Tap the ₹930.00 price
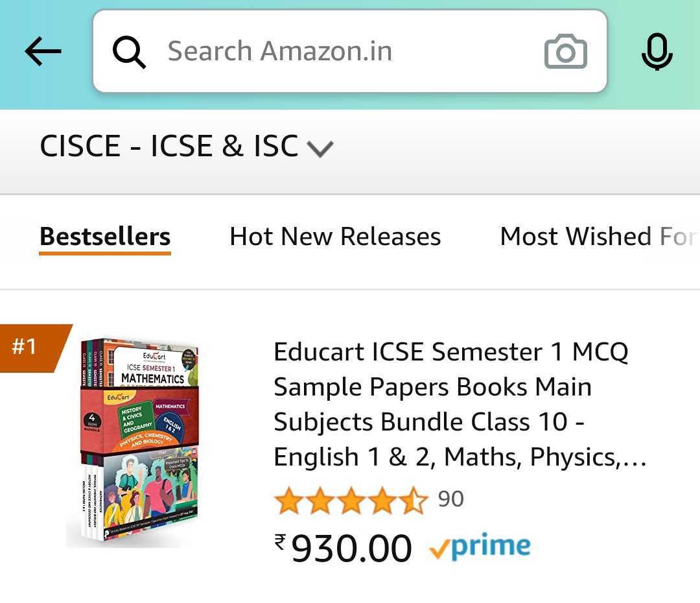The image size is (700, 603). [344, 548]
